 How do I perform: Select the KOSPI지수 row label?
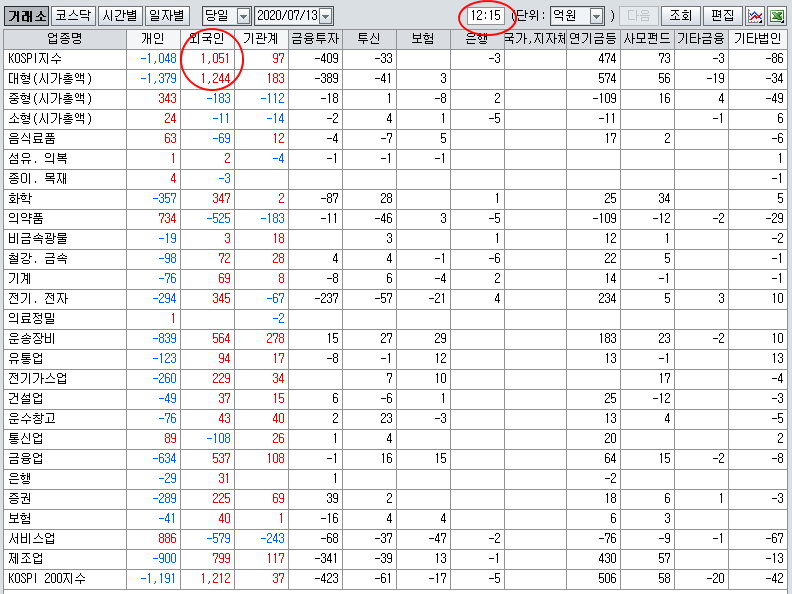(36, 59)
